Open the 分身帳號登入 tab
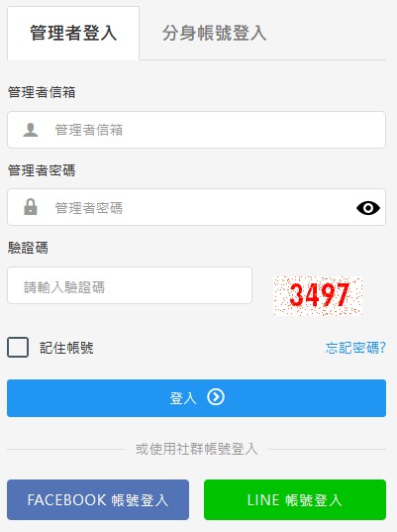 (x=214, y=34)
